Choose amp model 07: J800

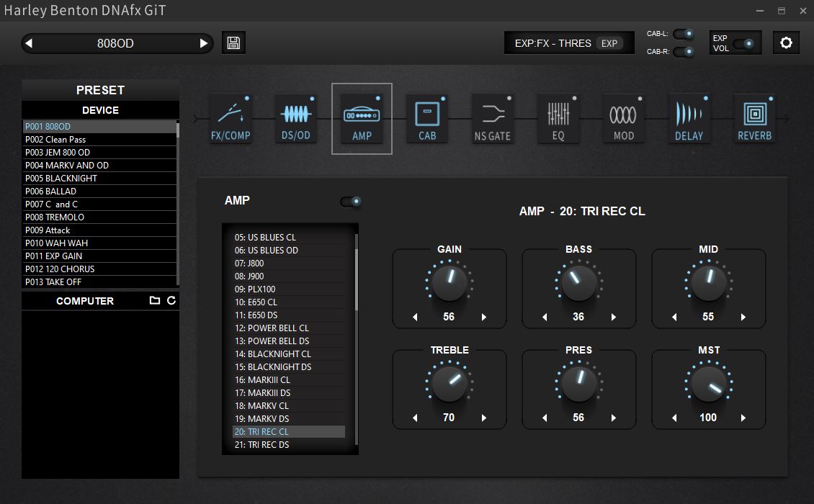(289, 263)
